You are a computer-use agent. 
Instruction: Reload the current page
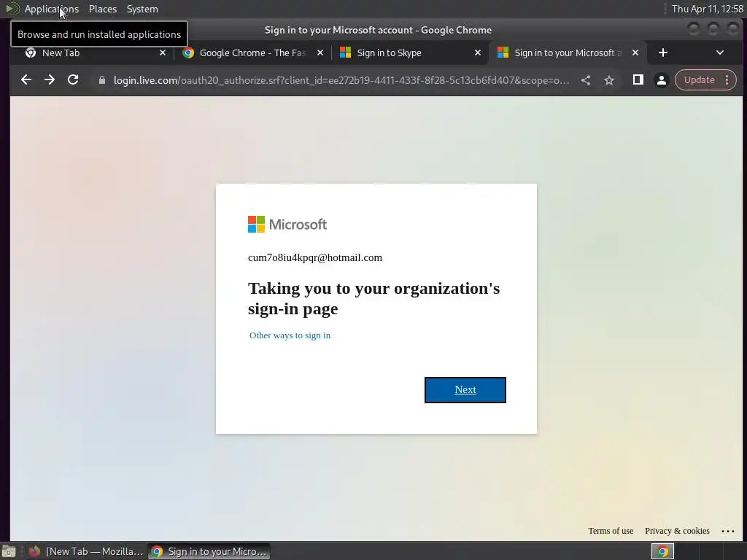[x=73, y=80]
